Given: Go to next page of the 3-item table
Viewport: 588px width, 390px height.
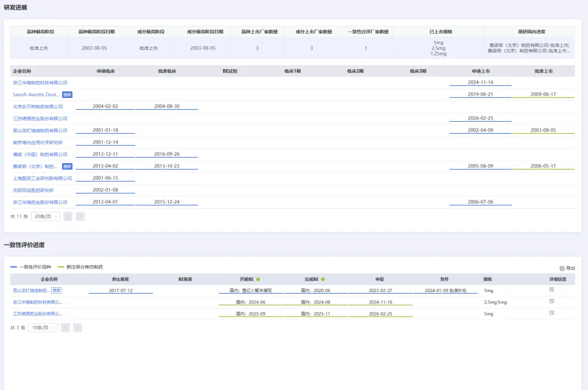Looking at the screenshot, I should point(78,328).
